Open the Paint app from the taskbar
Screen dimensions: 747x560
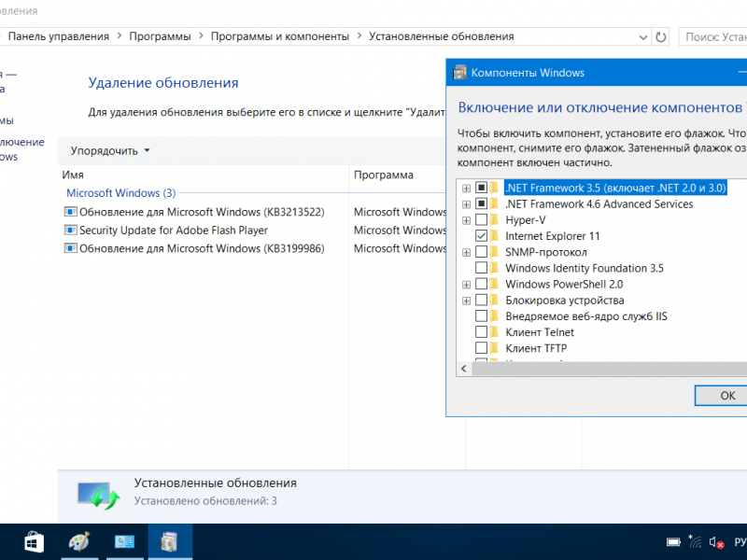79,542
